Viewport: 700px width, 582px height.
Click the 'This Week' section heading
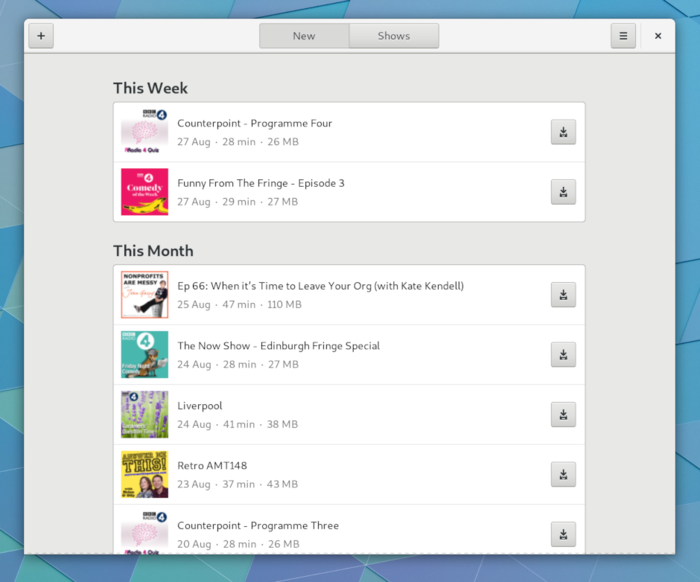click(x=150, y=88)
